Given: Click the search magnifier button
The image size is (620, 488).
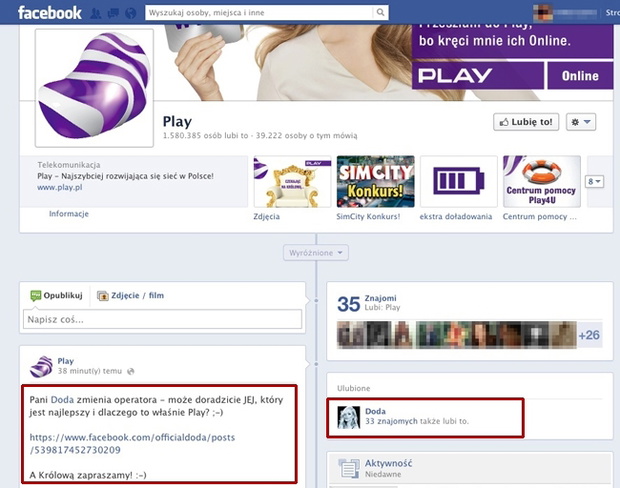Looking at the screenshot, I should (380, 13).
